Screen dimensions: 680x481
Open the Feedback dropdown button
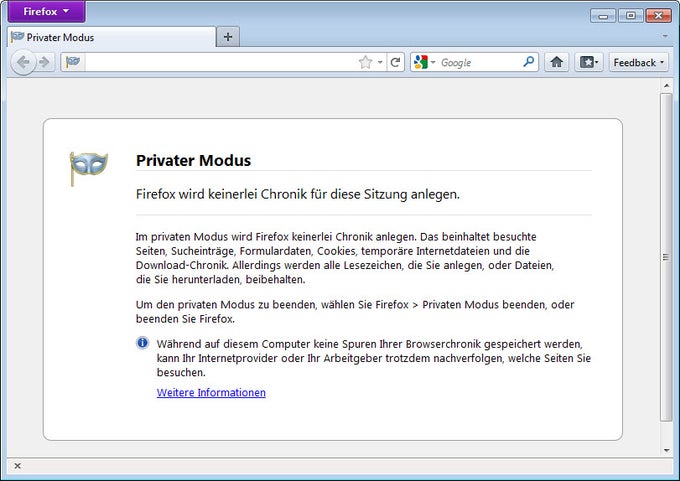638,62
